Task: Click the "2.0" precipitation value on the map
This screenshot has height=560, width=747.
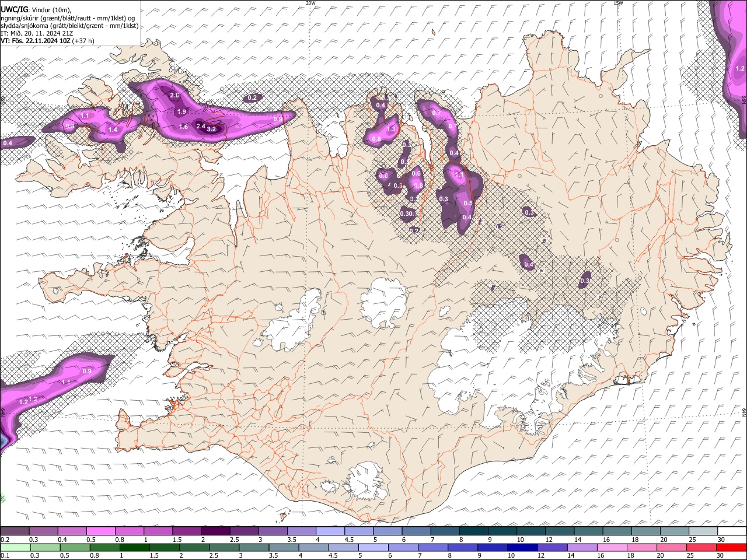Action: click(x=174, y=95)
